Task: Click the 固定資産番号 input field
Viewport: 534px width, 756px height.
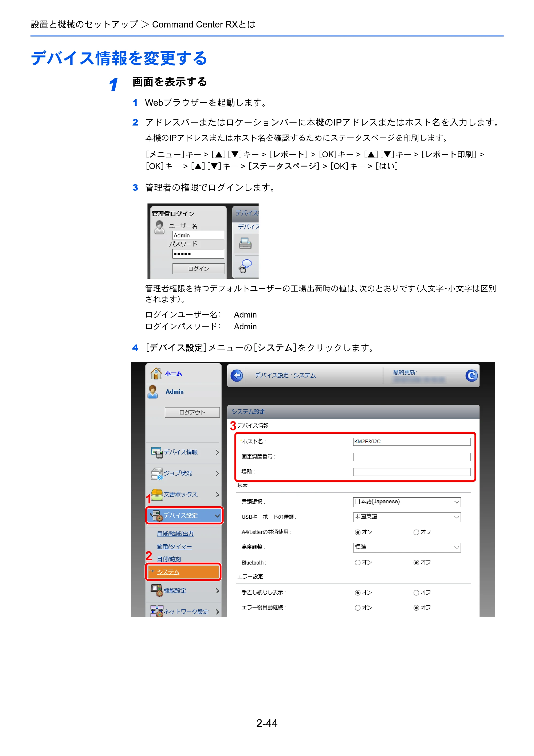Action: pyautogui.click(x=411, y=457)
